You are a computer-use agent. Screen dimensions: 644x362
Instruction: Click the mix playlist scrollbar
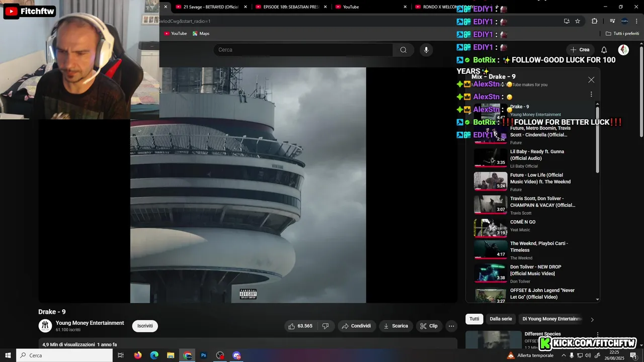point(597,140)
